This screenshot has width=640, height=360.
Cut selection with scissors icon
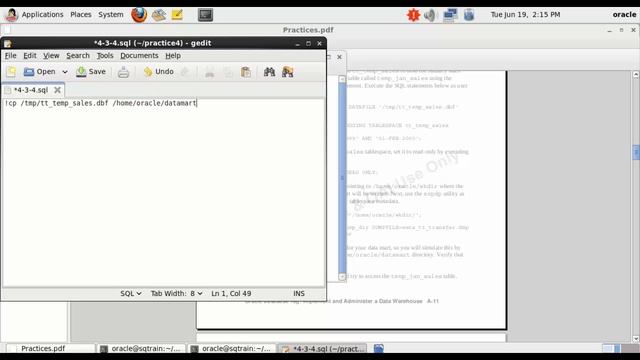[209, 72]
